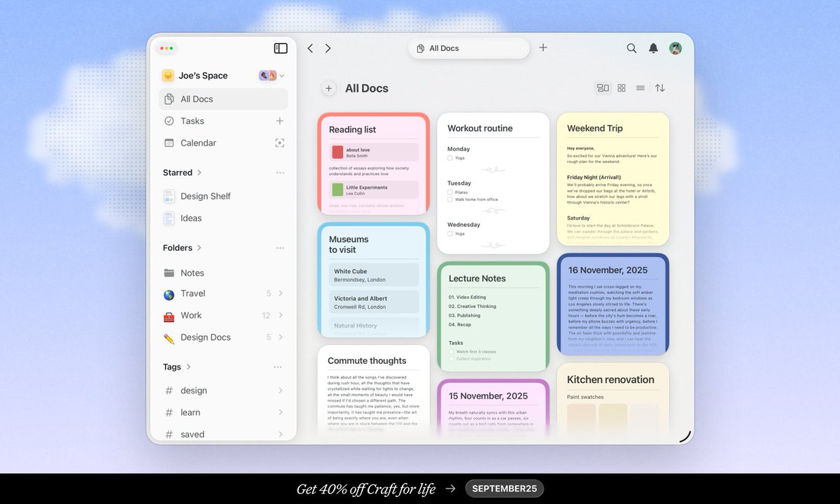Open White Cube in Museums to visit
The image size is (840, 504).
[x=374, y=275]
